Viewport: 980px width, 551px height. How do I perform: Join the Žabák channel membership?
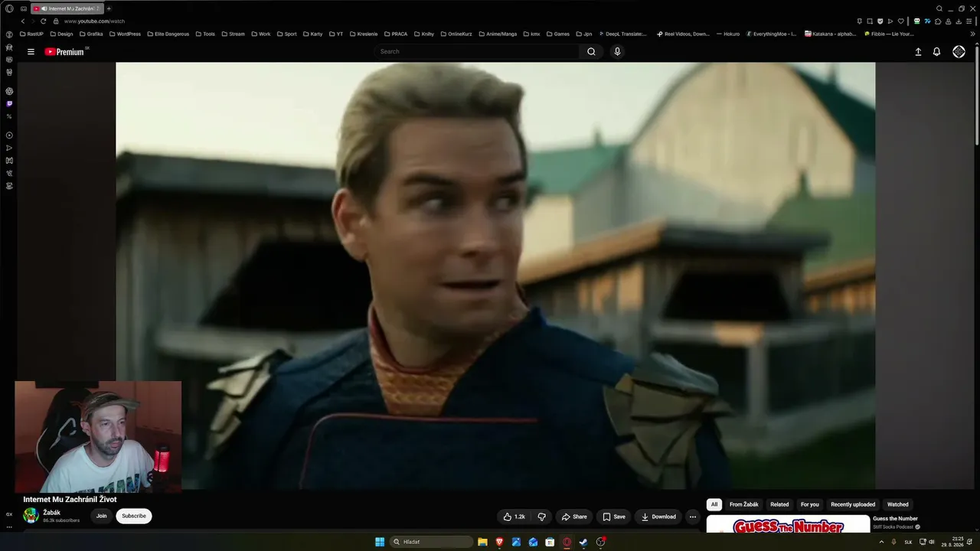101,516
